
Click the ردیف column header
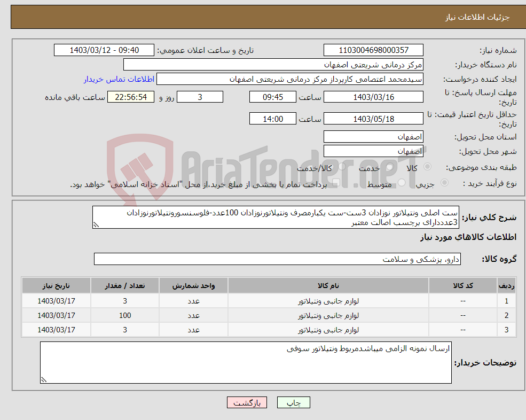[x=507, y=285]
